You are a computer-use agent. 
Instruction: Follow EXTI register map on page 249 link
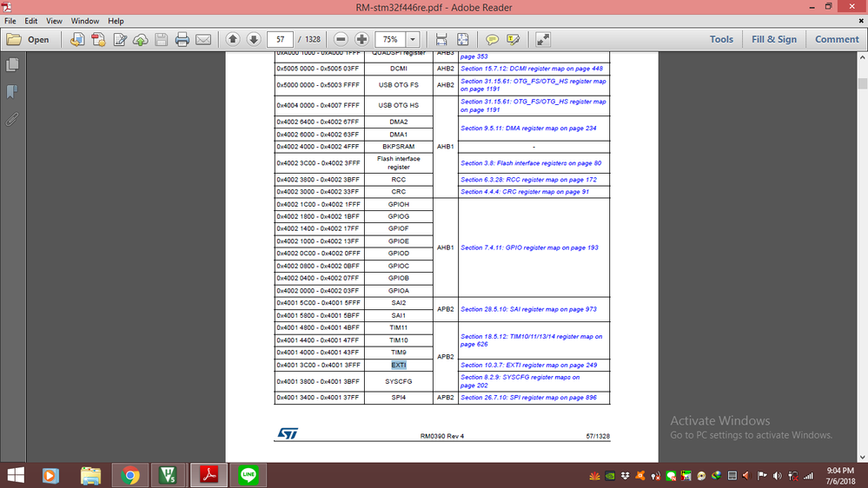(528, 366)
